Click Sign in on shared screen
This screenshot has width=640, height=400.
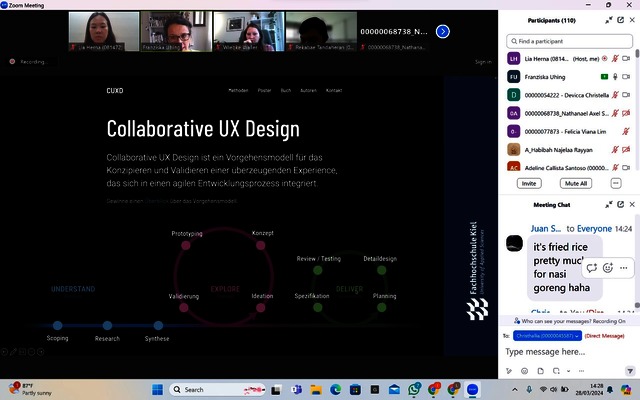[483, 62]
